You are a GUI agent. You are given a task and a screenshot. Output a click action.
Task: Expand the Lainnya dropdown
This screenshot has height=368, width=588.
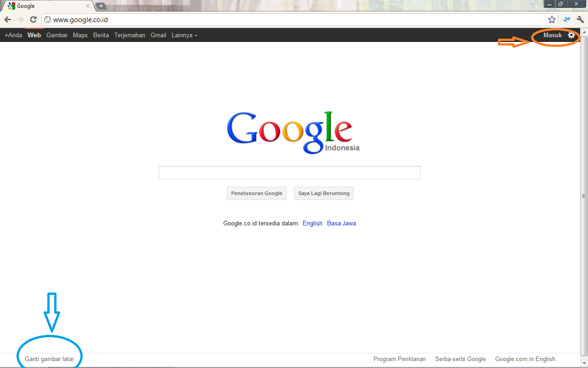coord(184,35)
